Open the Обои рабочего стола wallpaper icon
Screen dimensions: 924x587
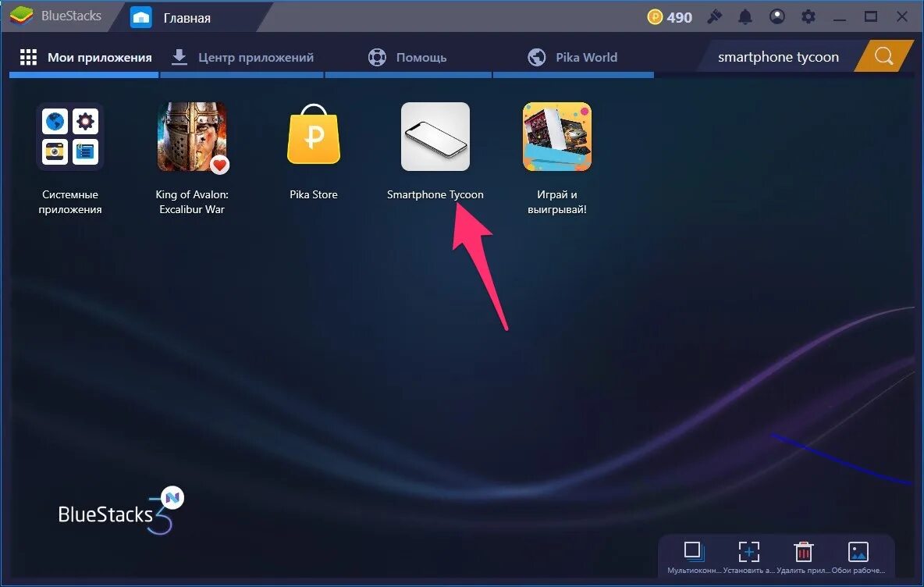tap(858, 552)
